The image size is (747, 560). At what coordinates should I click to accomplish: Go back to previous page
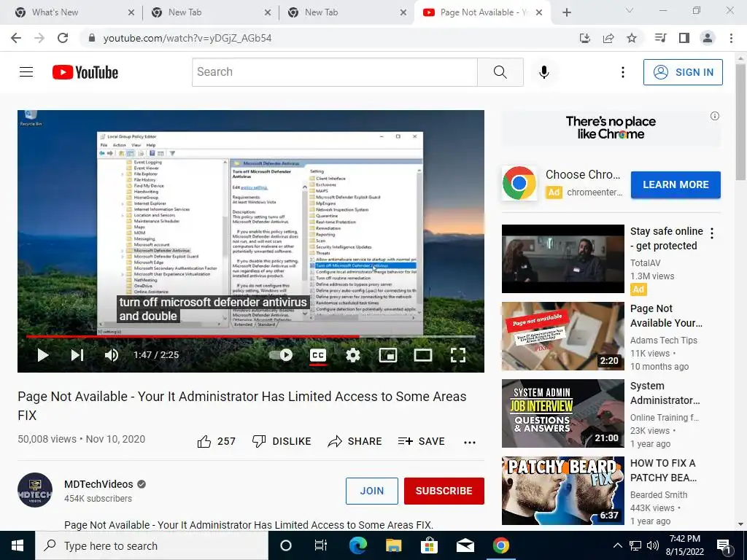click(16, 38)
